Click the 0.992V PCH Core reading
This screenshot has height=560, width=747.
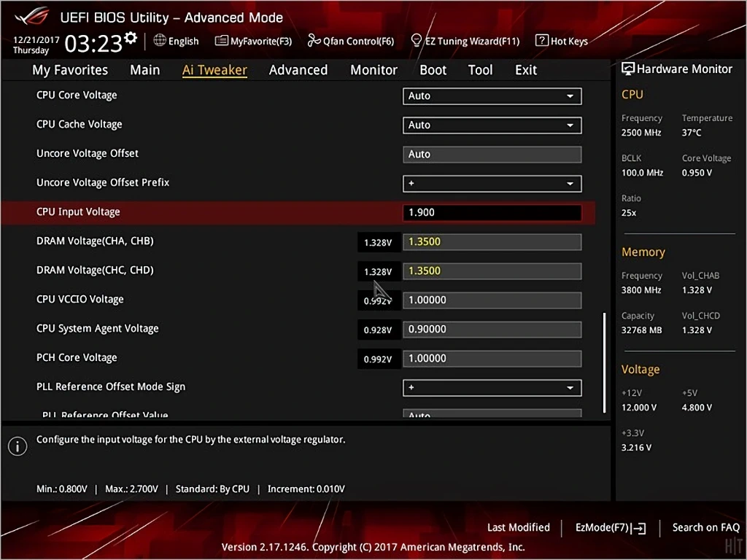pyautogui.click(x=379, y=359)
